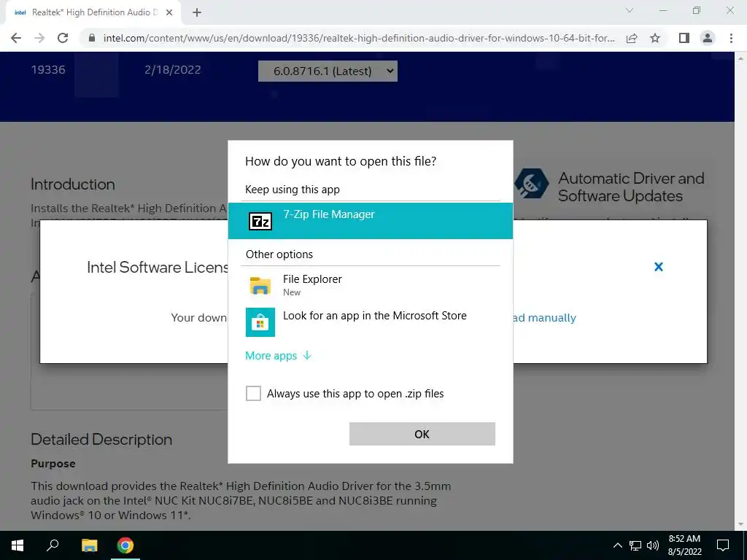This screenshot has width=747, height=560.
Task: Open File Explorer from the taskbar
Action: click(89, 545)
